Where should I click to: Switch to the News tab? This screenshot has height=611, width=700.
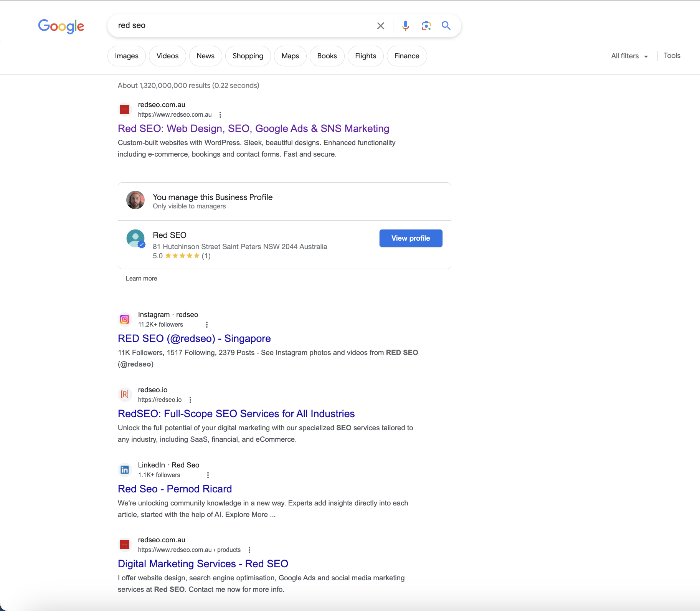(205, 56)
